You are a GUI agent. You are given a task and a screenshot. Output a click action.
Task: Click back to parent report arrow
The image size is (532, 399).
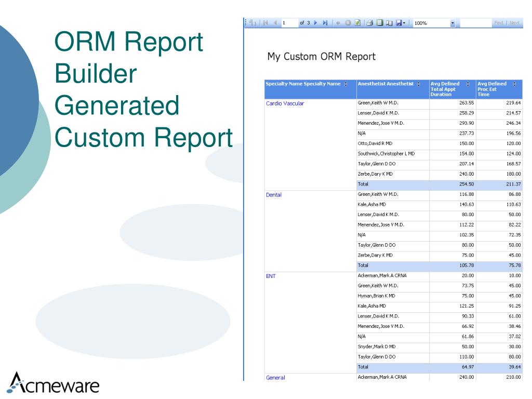click(x=338, y=23)
